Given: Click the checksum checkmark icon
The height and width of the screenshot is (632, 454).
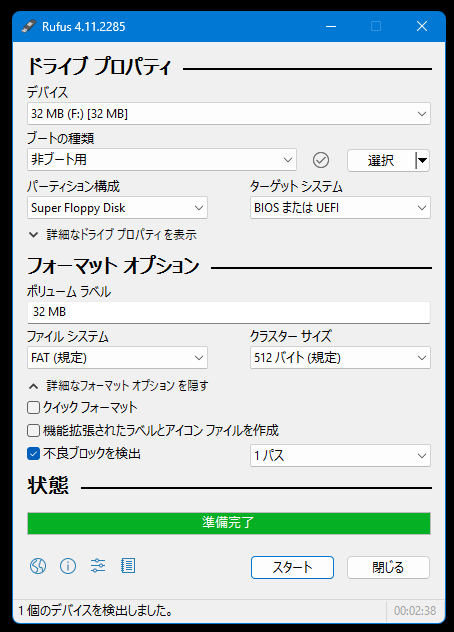Looking at the screenshot, I should click(x=321, y=160).
